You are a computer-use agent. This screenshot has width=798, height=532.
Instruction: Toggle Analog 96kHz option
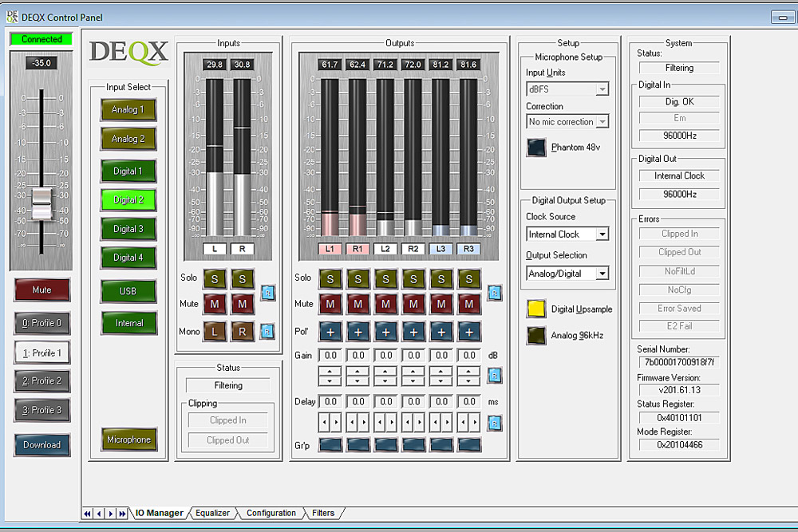click(x=536, y=335)
